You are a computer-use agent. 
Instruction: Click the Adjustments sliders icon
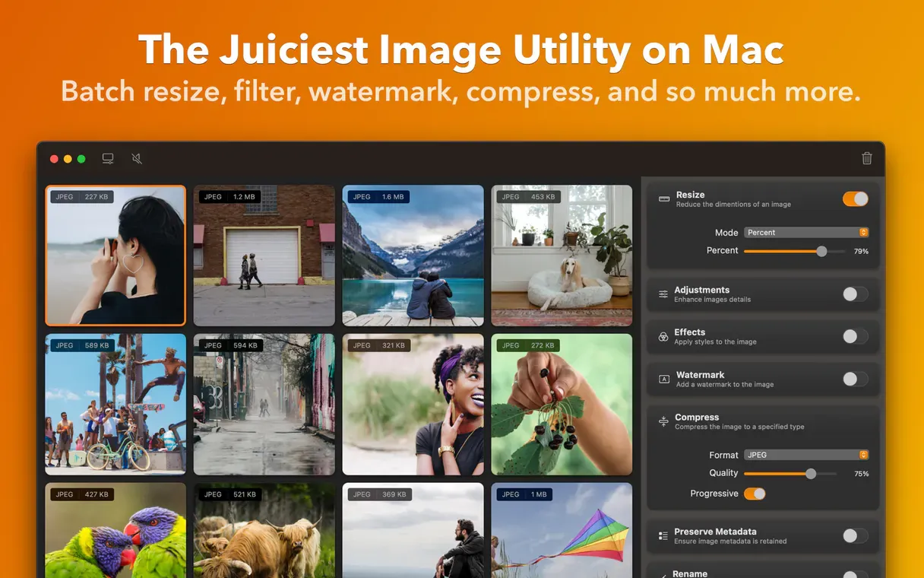pyautogui.click(x=663, y=294)
